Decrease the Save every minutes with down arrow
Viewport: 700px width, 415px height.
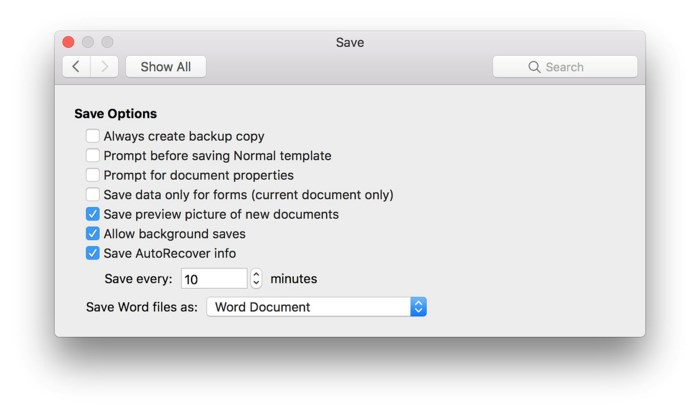(x=257, y=284)
